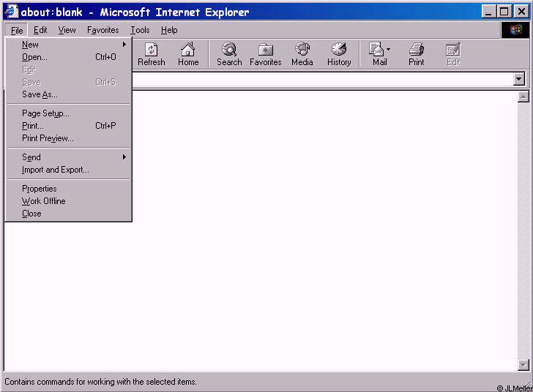
Task: Click the vertical scrollbar down arrow
Action: click(x=523, y=365)
